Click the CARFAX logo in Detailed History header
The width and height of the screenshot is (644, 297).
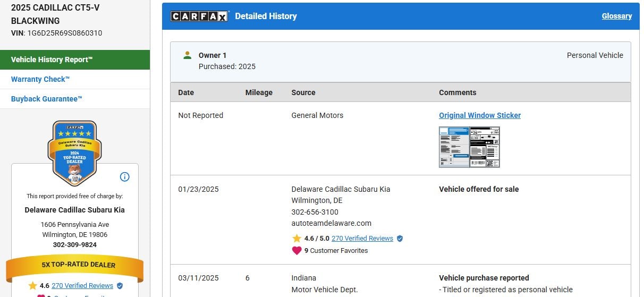point(199,16)
